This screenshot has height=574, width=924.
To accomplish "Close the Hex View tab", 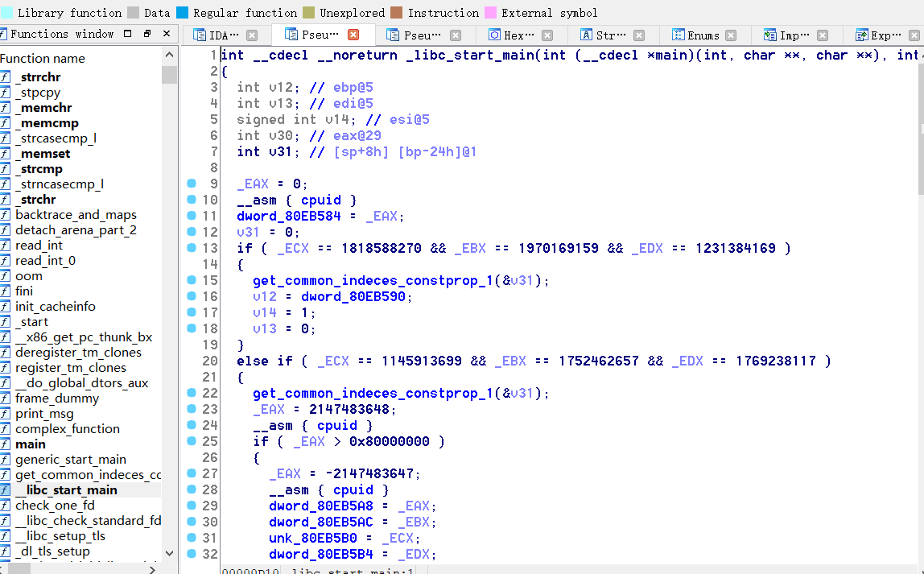I will 547,35.
